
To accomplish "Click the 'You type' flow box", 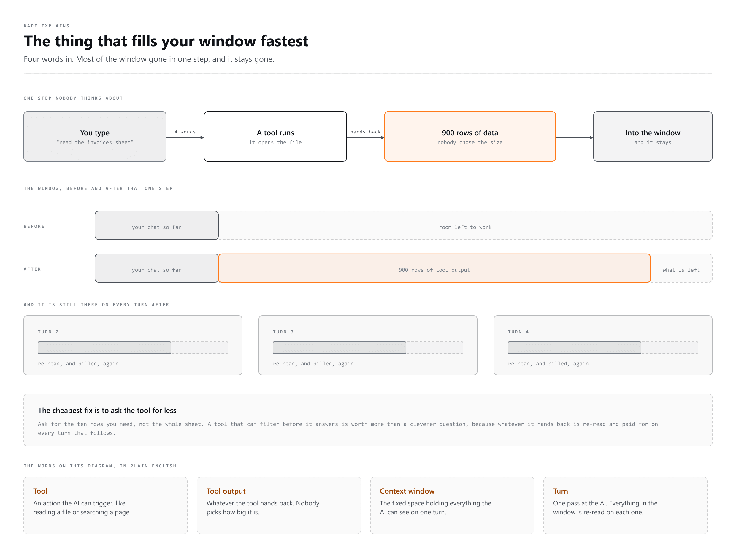I will pyautogui.click(x=95, y=136).
